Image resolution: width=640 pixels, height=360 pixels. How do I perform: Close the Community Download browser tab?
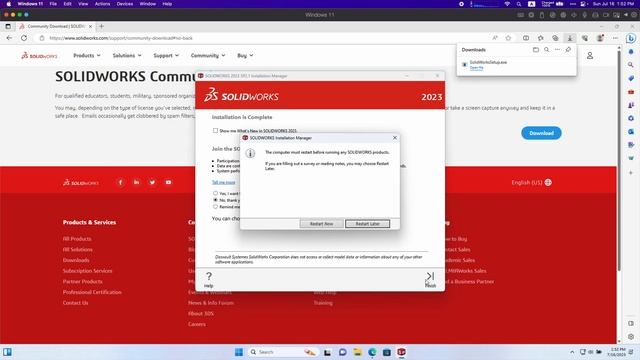pyautogui.click(x=90, y=26)
